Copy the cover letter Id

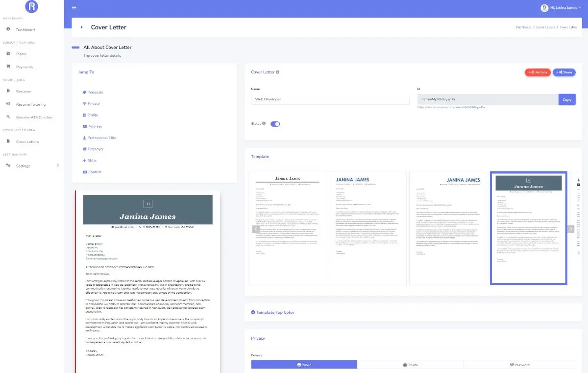(x=567, y=99)
